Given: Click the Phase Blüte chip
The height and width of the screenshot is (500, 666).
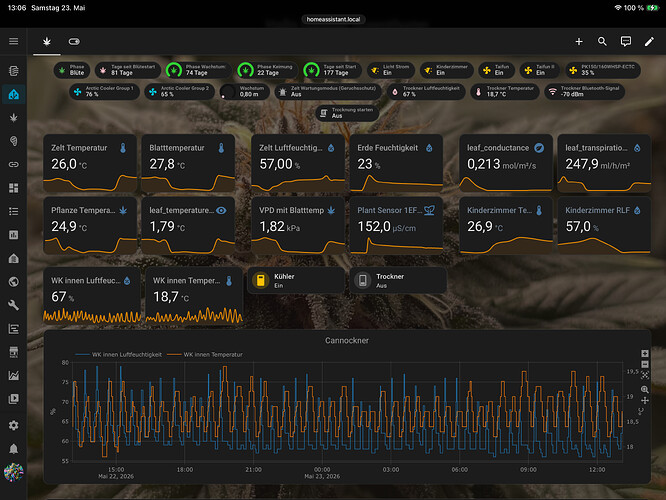Looking at the screenshot, I should click(x=72, y=70).
